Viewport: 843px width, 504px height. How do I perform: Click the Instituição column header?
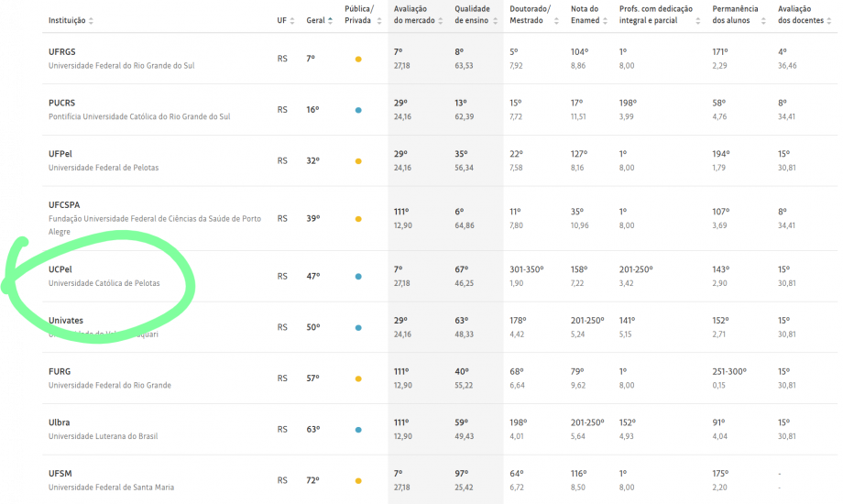pos(67,20)
